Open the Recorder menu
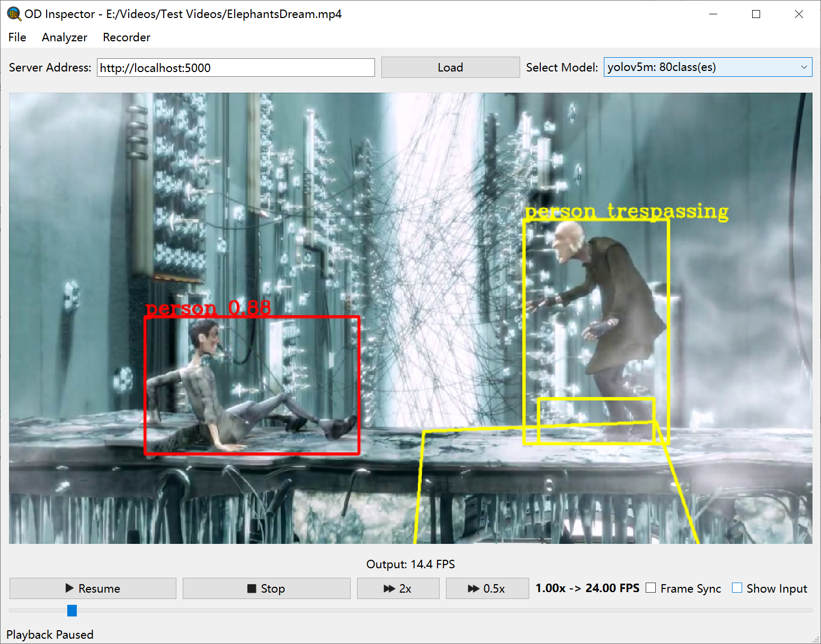821x644 pixels. point(127,37)
